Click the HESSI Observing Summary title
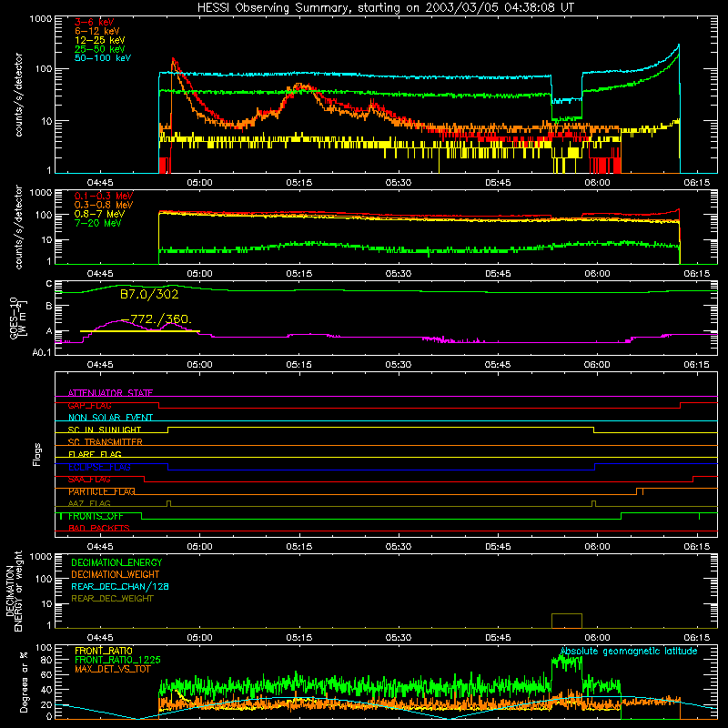728x728 pixels. (x=385, y=8)
